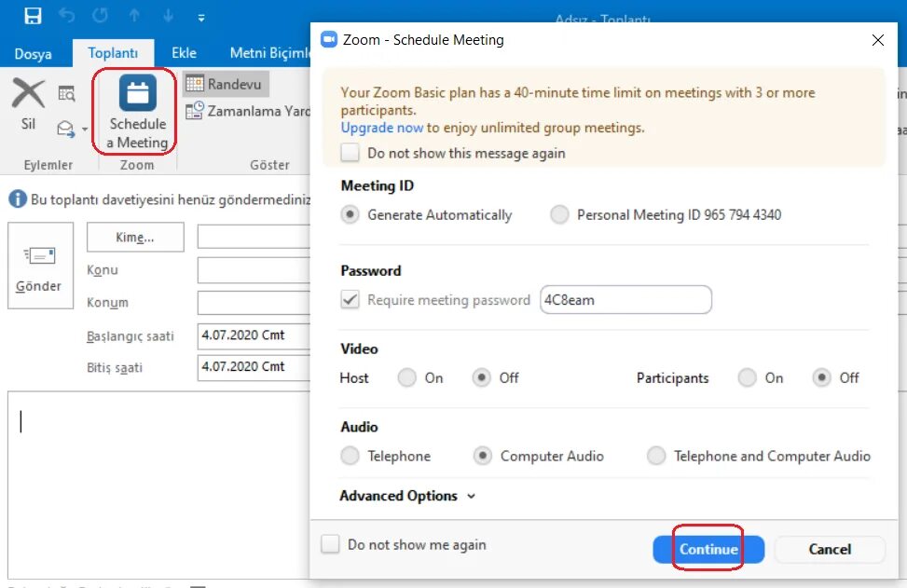Screen dimensions: 907x588
Task: Click the Upgrade now link
Action: 382,128
